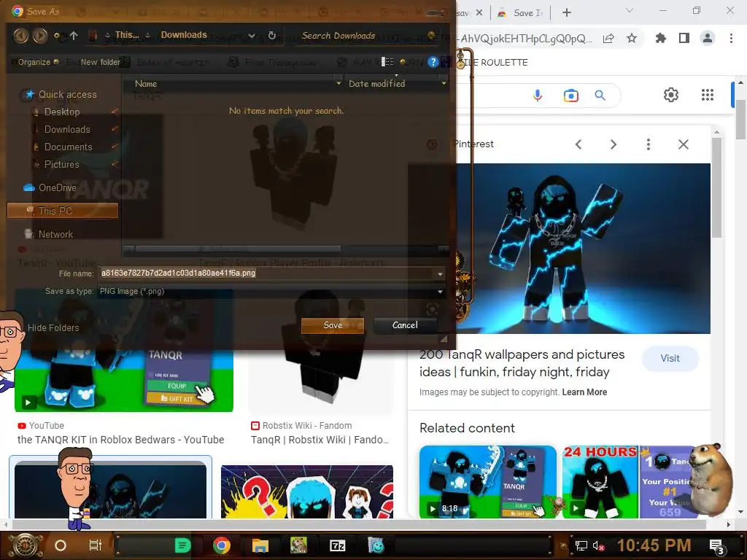Close the image preview panel
Viewport: 747px width, 560px height.
pos(683,144)
